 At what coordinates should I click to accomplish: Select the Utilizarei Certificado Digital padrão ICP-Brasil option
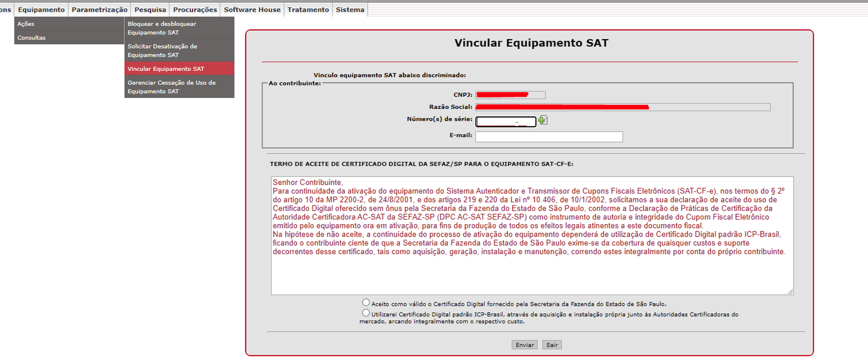click(366, 313)
